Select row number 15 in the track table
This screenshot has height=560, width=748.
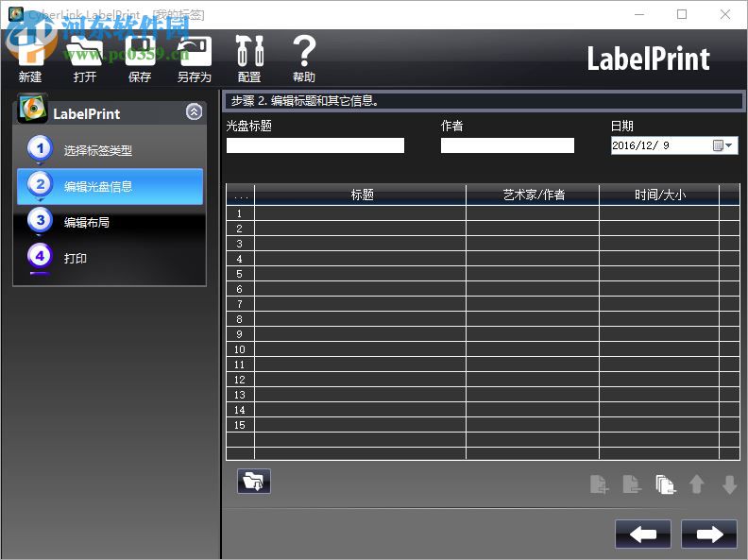[240, 425]
